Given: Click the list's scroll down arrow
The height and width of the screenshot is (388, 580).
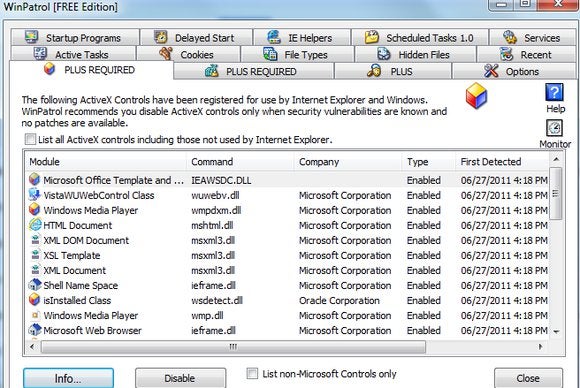Looking at the screenshot, I should point(556,332).
